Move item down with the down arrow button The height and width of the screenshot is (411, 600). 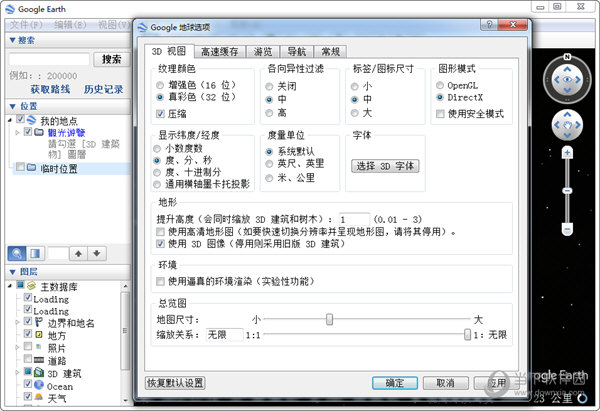(x=97, y=253)
